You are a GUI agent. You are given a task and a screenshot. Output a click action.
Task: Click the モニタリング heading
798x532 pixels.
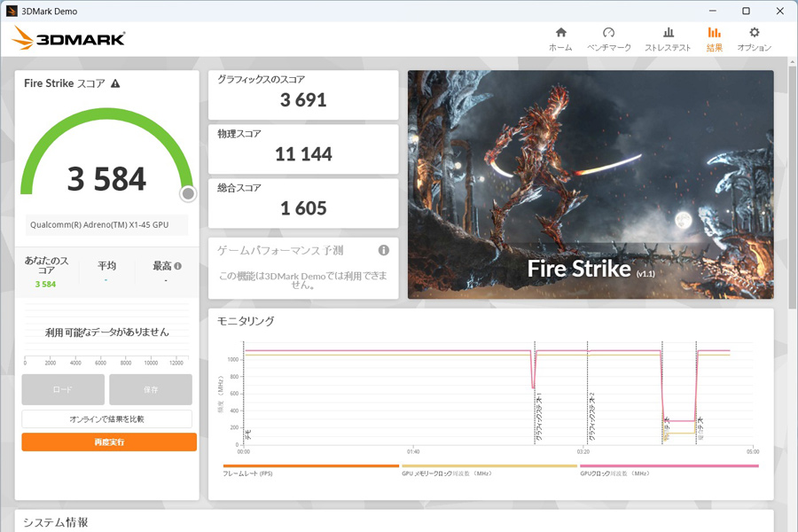[246, 321]
